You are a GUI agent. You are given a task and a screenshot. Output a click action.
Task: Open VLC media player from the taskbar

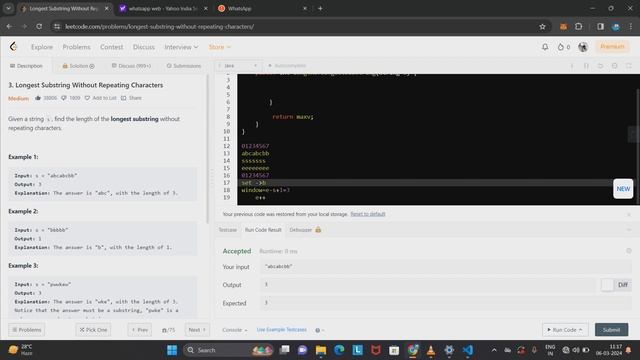click(x=431, y=350)
